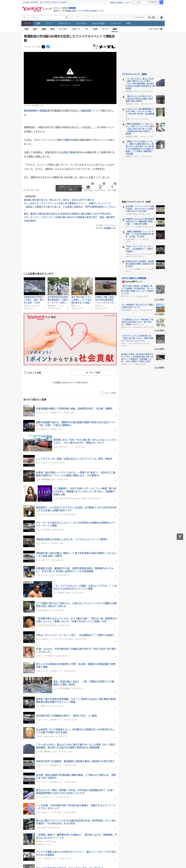
Task: Rate article with 学びがある icon
Action: (x=89, y=187)
